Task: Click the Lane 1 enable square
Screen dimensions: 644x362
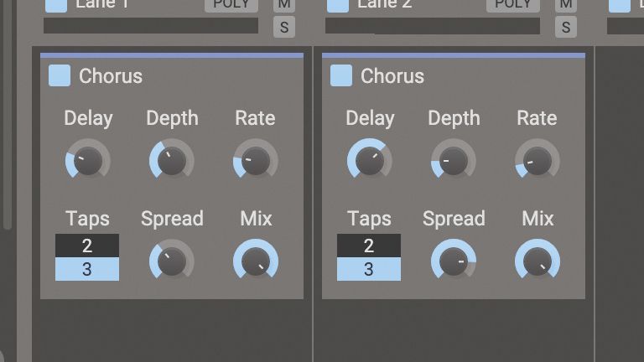Action: coord(56,4)
